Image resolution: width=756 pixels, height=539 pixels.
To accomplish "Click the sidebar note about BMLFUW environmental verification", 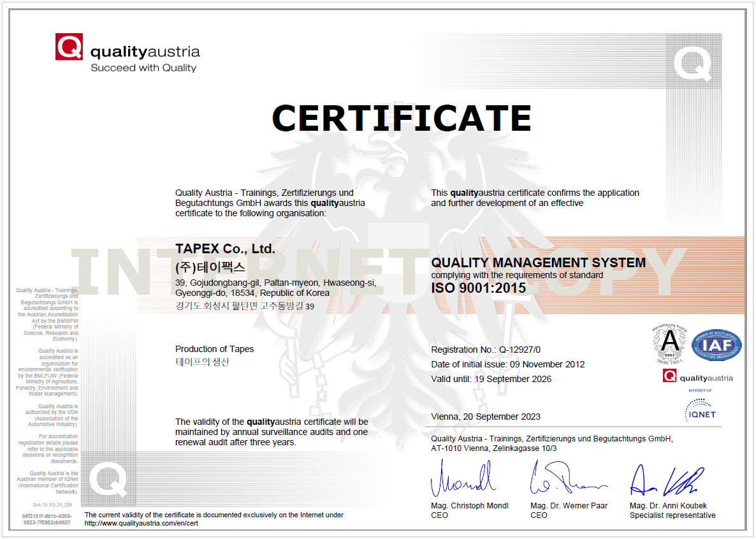I will (x=47, y=373).
